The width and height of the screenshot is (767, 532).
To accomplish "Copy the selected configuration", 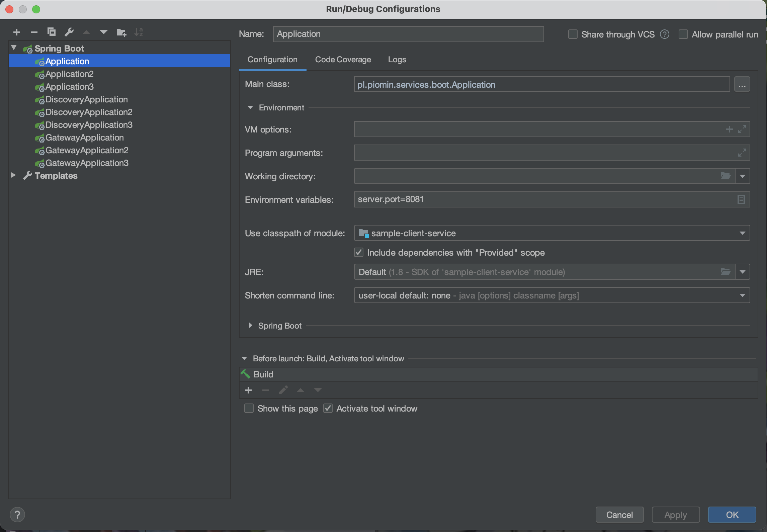I will click(x=51, y=32).
